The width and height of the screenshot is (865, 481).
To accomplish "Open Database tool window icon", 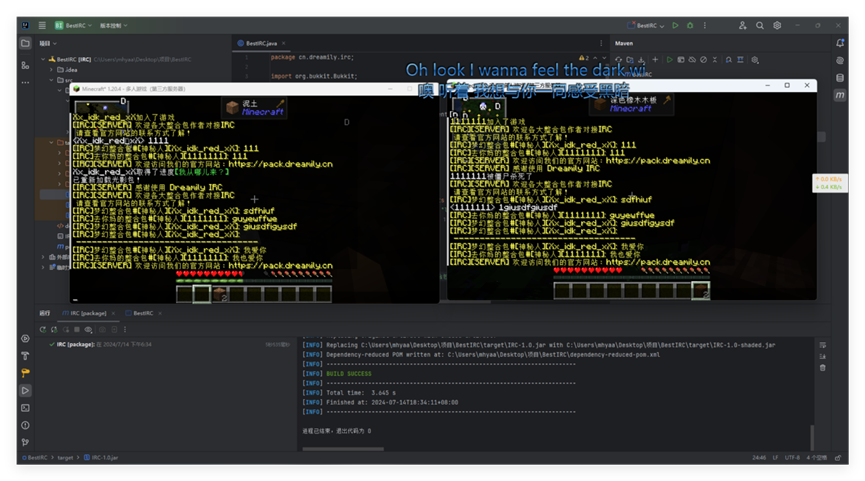I will click(x=840, y=78).
